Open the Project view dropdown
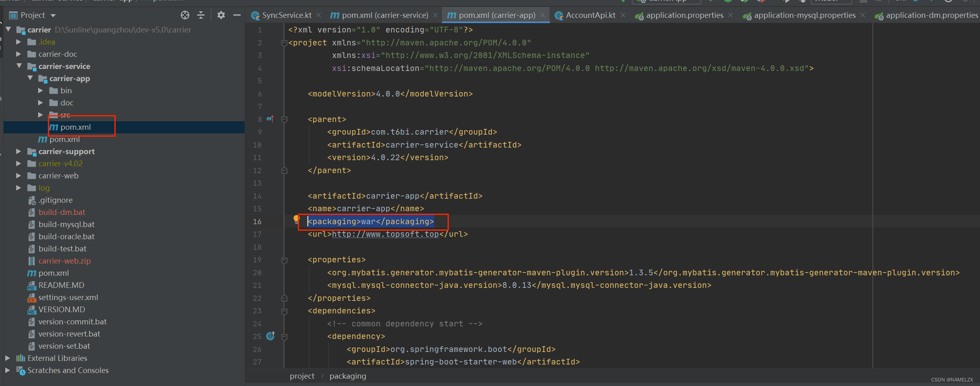 53,15
